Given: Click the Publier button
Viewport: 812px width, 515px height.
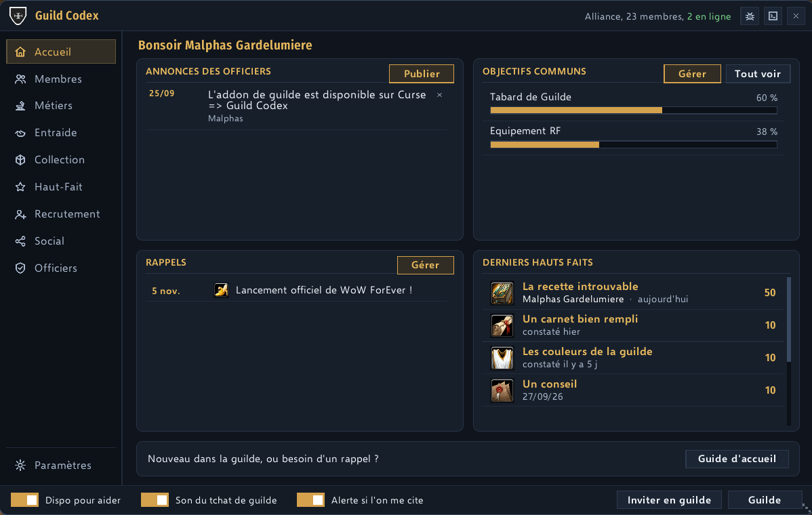Looking at the screenshot, I should coord(422,73).
